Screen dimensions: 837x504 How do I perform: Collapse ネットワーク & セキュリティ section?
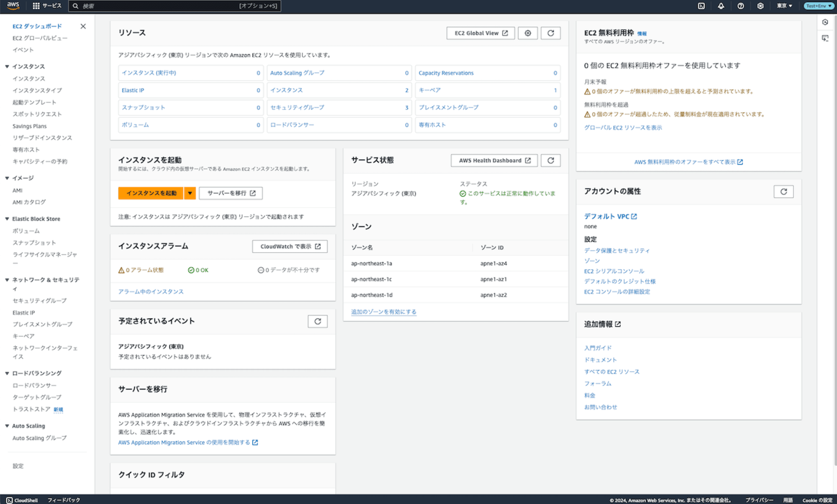pyautogui.click(x=7, y=280)
